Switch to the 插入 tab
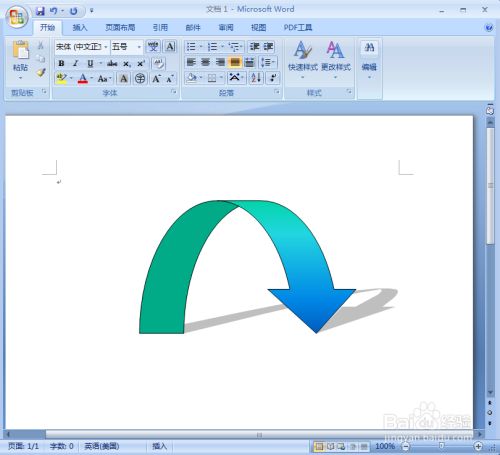500x455 pixels. 80,28
